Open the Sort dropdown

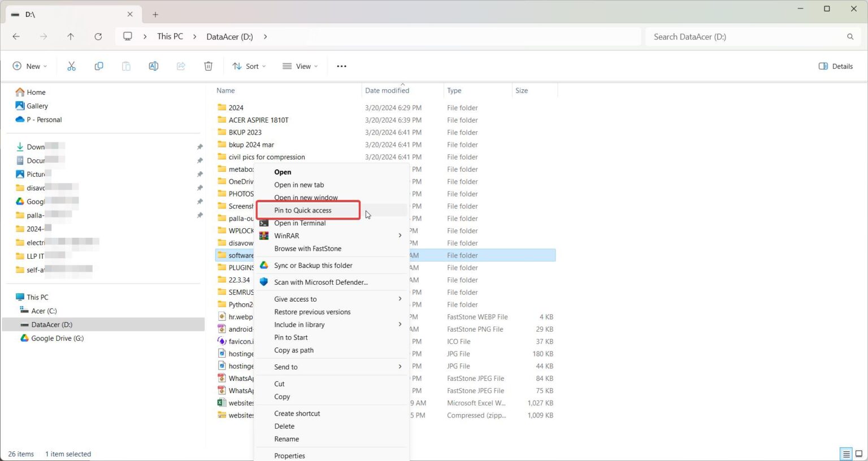coord(249,66)
